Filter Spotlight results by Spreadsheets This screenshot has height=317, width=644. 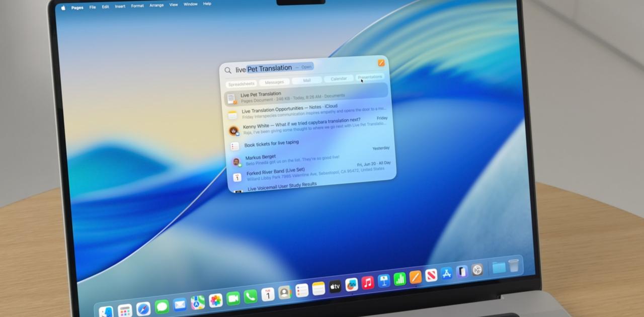click(242, 84)
